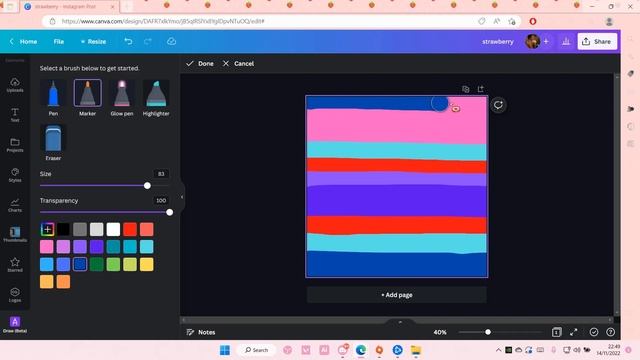The width and height of the screenshot is (640, 360).
Task: Add a new custom color swatch
Action: (47, 229)
